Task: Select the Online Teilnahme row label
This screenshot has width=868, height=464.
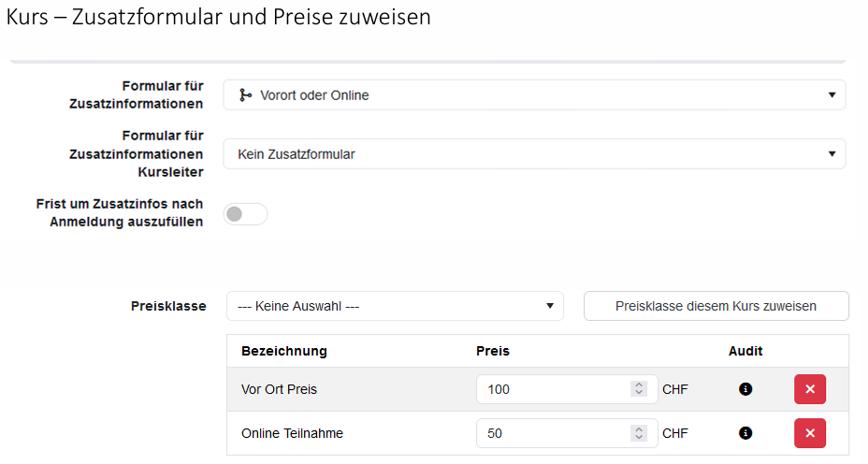Action: click(x=292, y=433)
